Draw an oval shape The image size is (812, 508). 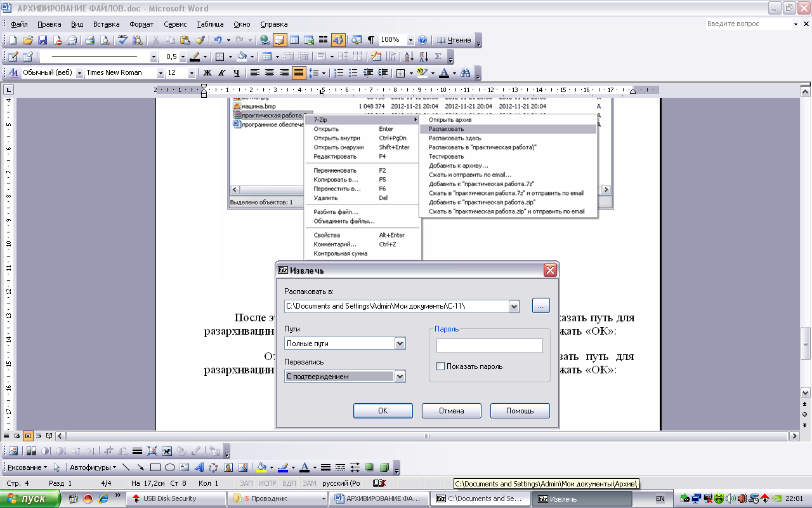click(x=170, y=468)
